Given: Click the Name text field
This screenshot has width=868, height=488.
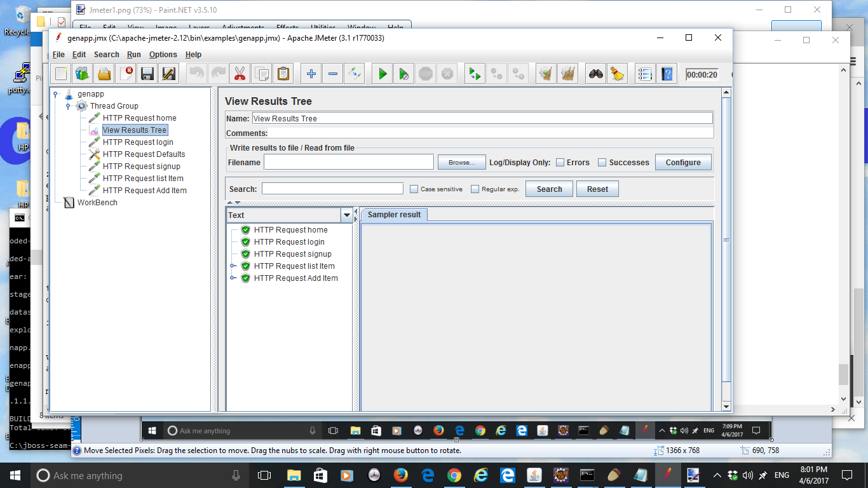Looking at the screenshot, I should [482, 118].
